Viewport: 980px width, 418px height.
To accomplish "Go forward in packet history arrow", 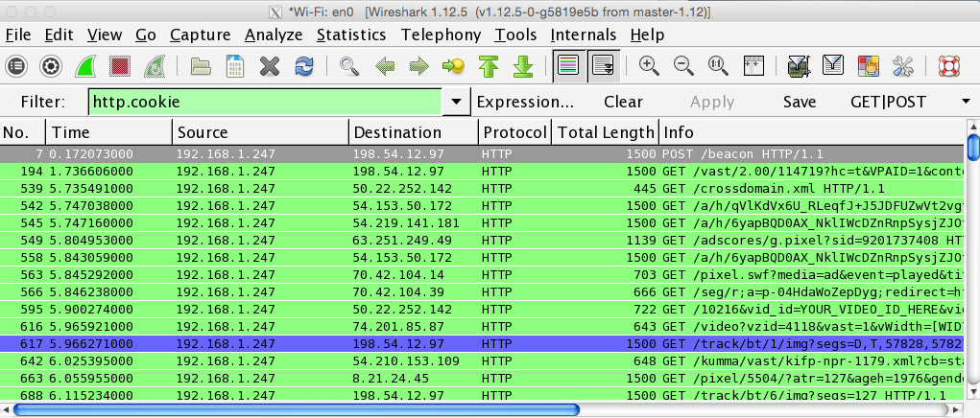I will pos(418,65).
